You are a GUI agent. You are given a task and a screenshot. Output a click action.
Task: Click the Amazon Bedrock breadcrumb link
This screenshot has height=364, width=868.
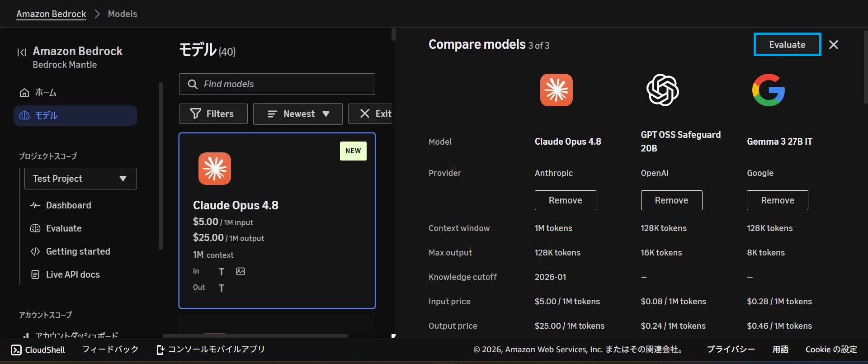point(51,14)
